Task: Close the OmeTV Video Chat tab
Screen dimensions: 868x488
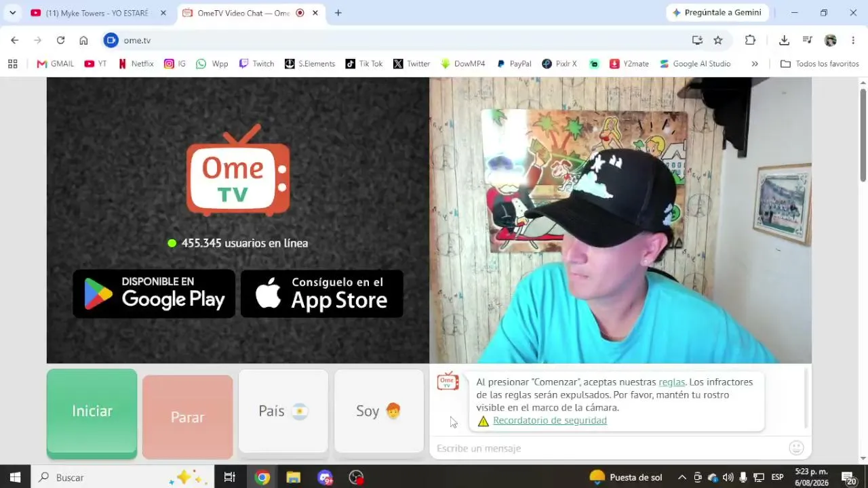Action: tap(315, 13)
